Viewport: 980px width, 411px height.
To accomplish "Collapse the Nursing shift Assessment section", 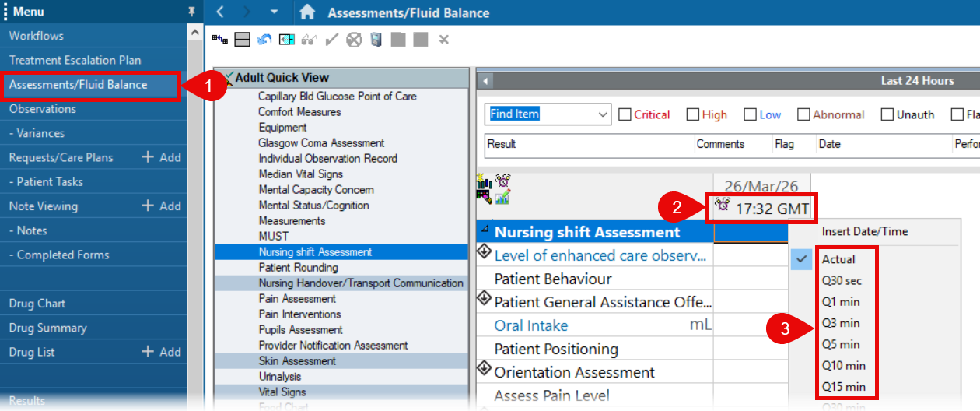I will click(485, 228).
